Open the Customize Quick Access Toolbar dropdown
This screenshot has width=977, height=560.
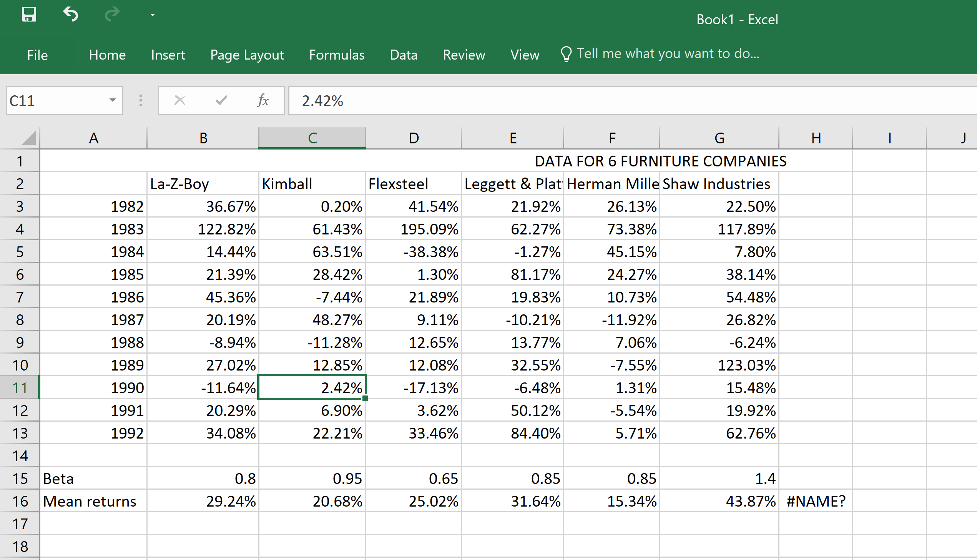tap(153, 15)
